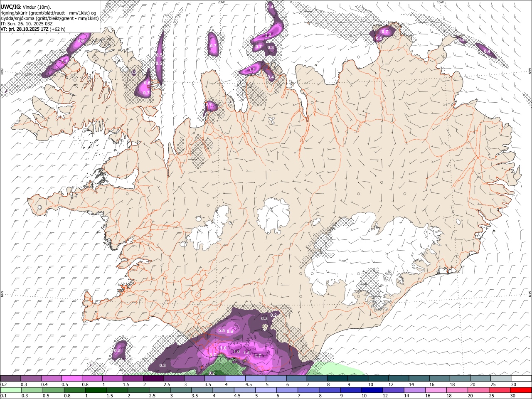Click the '15W' longitude label

tap(440, 2)
